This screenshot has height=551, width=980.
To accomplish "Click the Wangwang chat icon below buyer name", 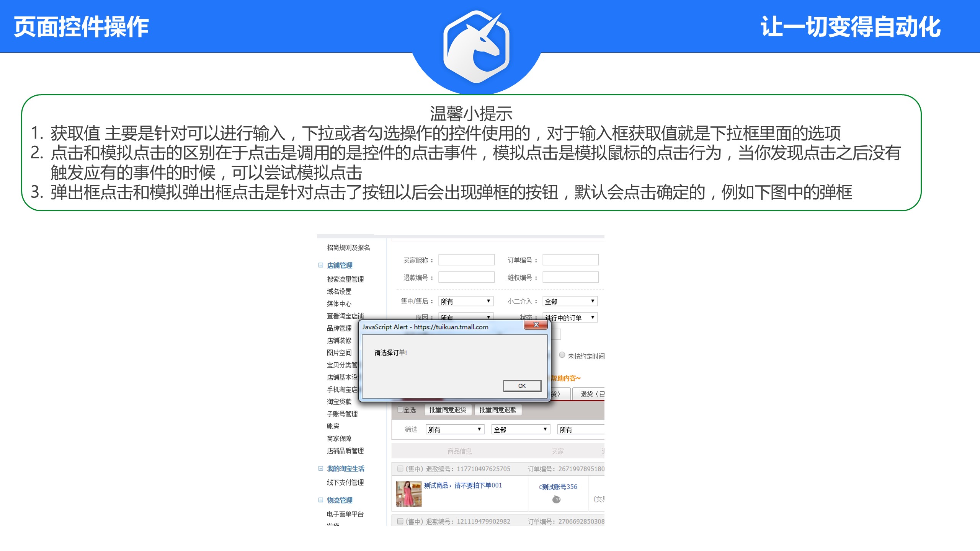I will click(556, 499).
